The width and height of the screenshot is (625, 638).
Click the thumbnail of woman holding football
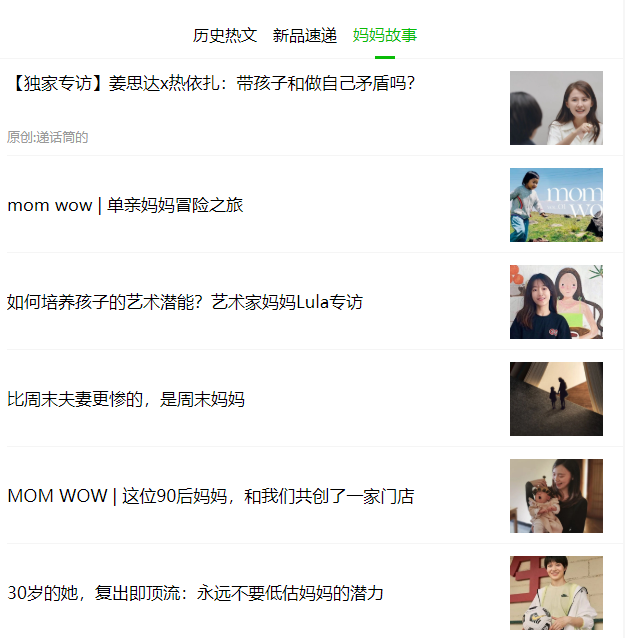(x=556, y=593)
